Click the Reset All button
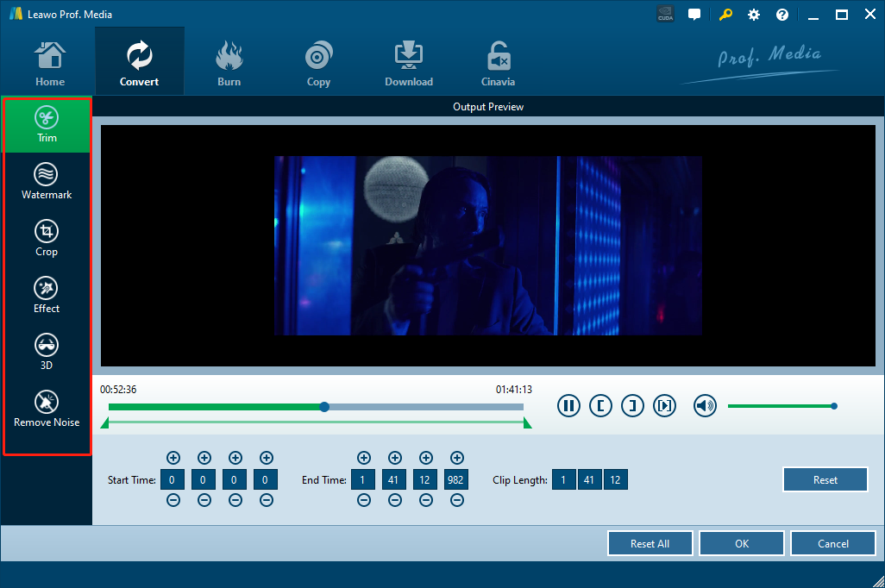The width and height of the screenshot is (885, 588). 650,544
